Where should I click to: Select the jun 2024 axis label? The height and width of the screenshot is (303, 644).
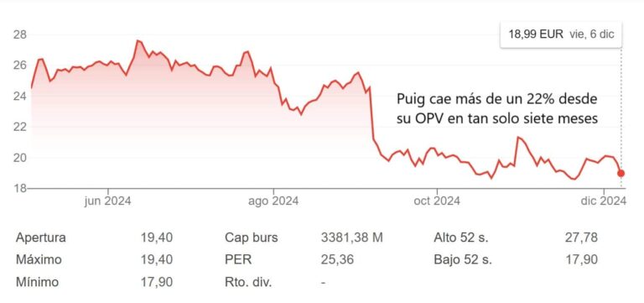click(107, 201)
